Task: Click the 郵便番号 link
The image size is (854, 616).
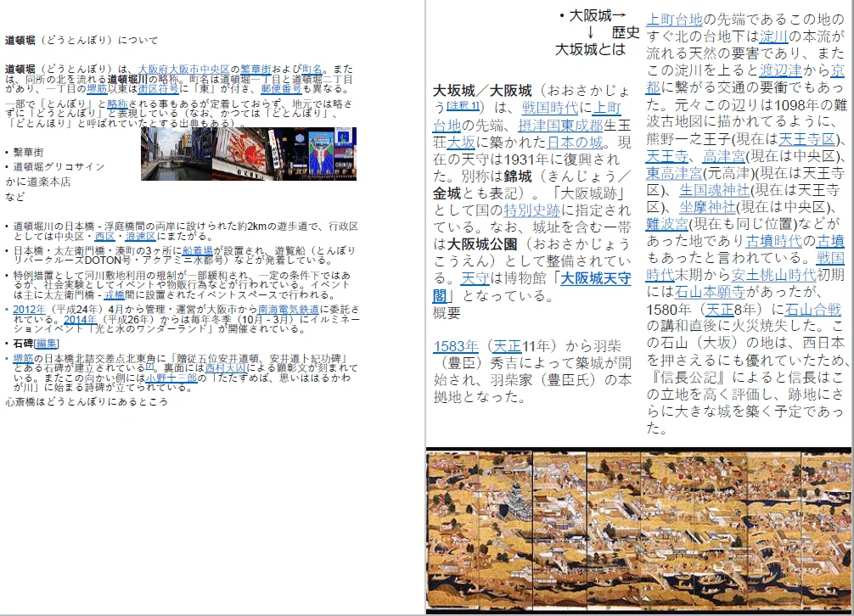Action: click(x=281, y=89)
